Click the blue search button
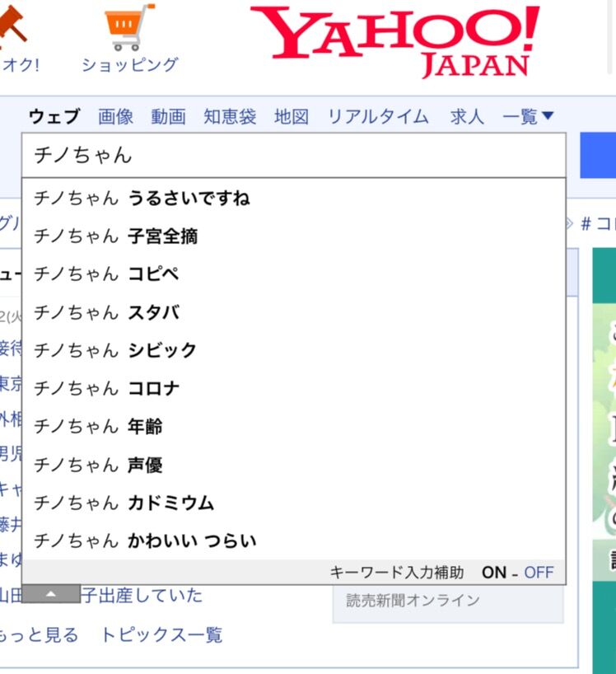The width and height of the screenshot is (616, 674). point(598,155)
